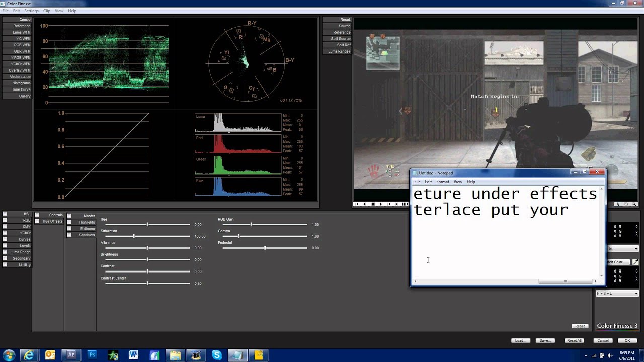The width and height of the screenshot is (644, 362).
Task: Launch Internet Explorer from the taskbar
Action: click(x=30, y=355)
